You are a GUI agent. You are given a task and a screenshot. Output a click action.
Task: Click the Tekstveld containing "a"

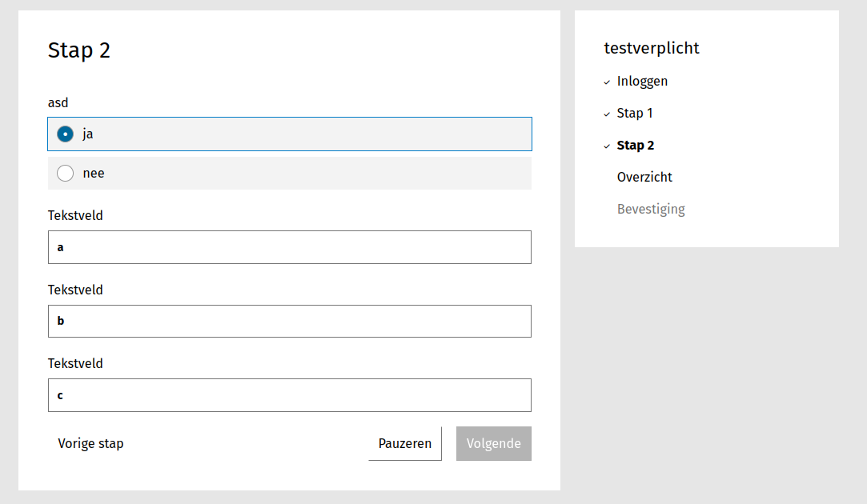point(289,247)
